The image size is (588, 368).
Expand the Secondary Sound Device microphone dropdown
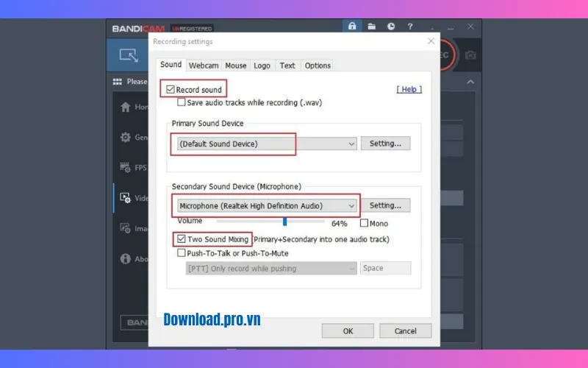pyautogui.click(x=268, y=206)
